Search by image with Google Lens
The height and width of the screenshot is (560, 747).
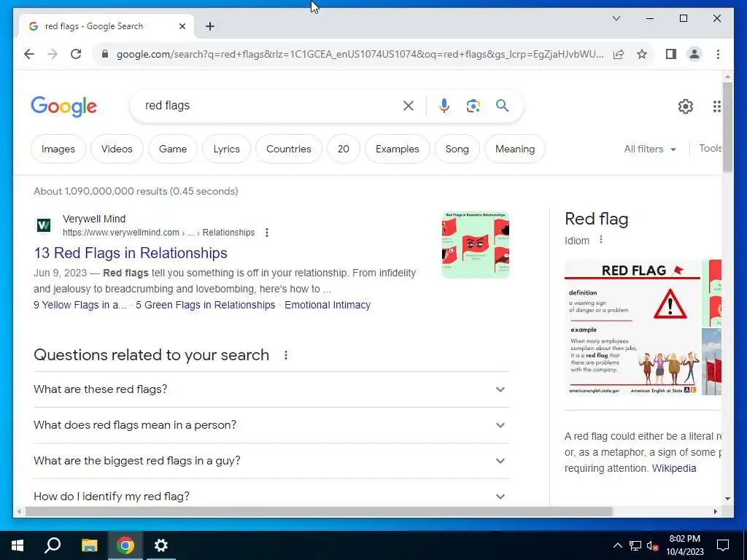(x=473, y=106)
